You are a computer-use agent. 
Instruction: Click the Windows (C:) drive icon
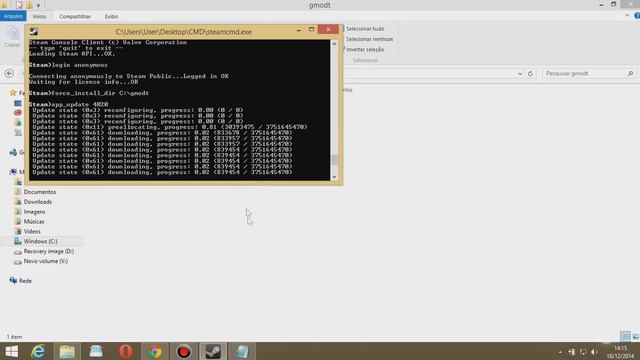point(18,241)
